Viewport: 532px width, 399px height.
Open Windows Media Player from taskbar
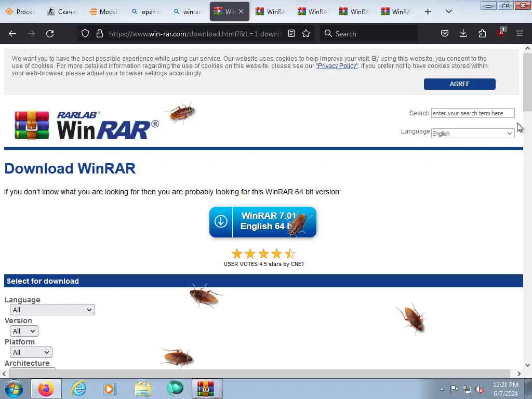[x=110, y=389]
